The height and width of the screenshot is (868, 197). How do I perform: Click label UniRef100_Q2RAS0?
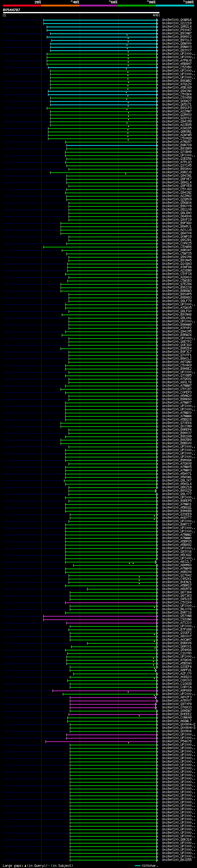177,115
